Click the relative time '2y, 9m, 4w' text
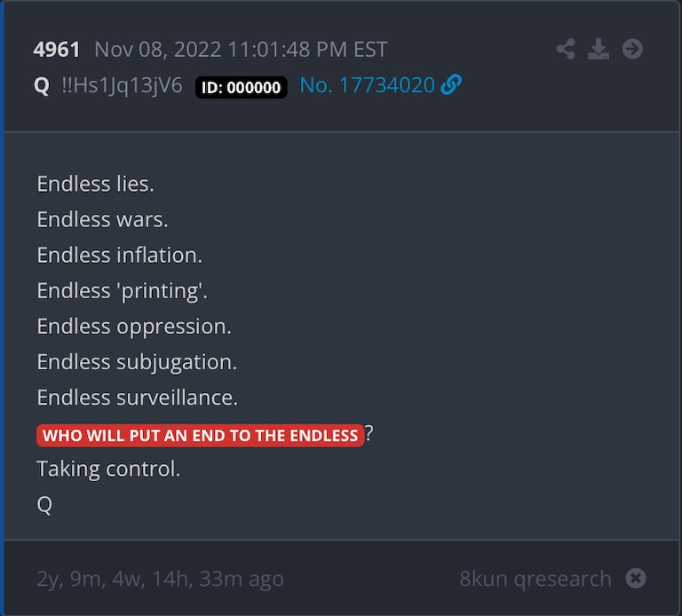Screen dimensions: 682x616 (160, 579)
